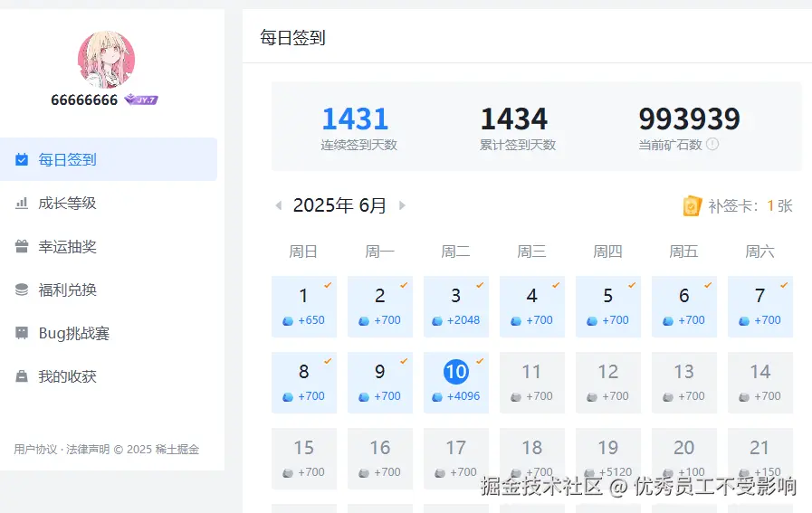Select today's date 10 in the calendar
Viewport: 812px width, 513px height.
456,382
